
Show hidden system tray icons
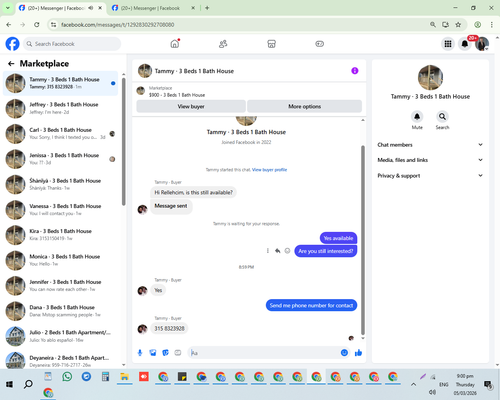tap(413, 384)
